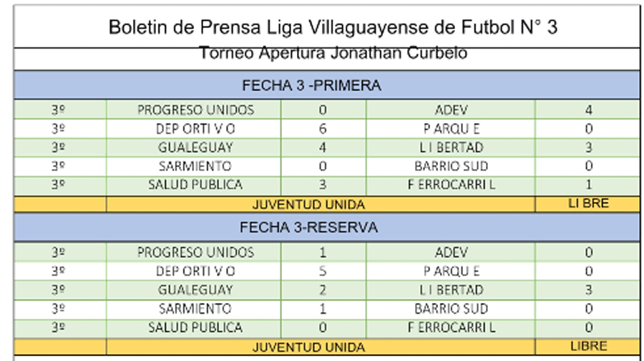
Task: Click the FECHA 3 -PRIMERA section header
Action: [311, 86]
